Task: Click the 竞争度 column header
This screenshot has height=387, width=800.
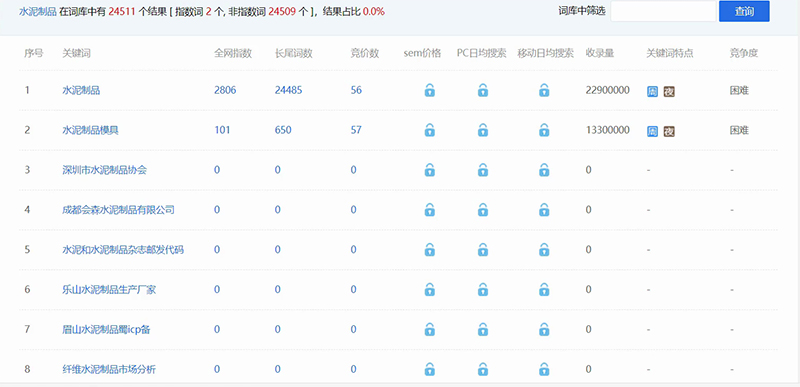Action: click(x=743, y=54)
